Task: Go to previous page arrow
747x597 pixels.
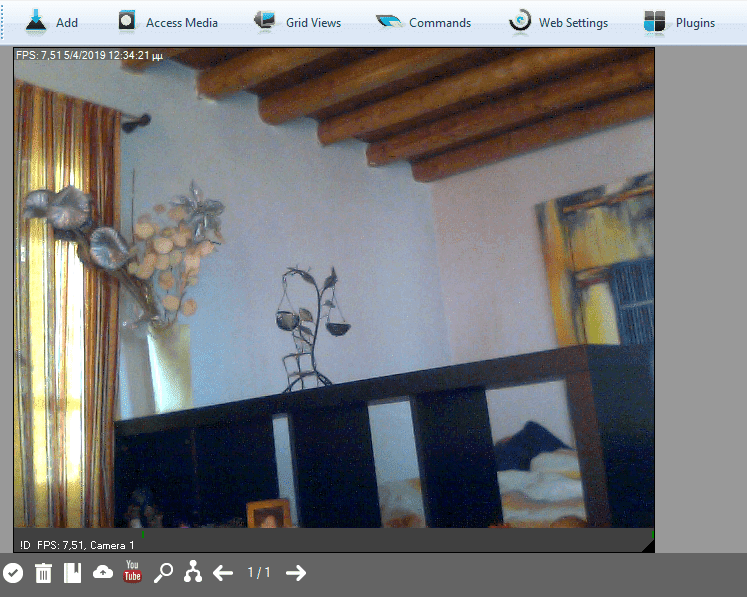Action: [223, 573]
